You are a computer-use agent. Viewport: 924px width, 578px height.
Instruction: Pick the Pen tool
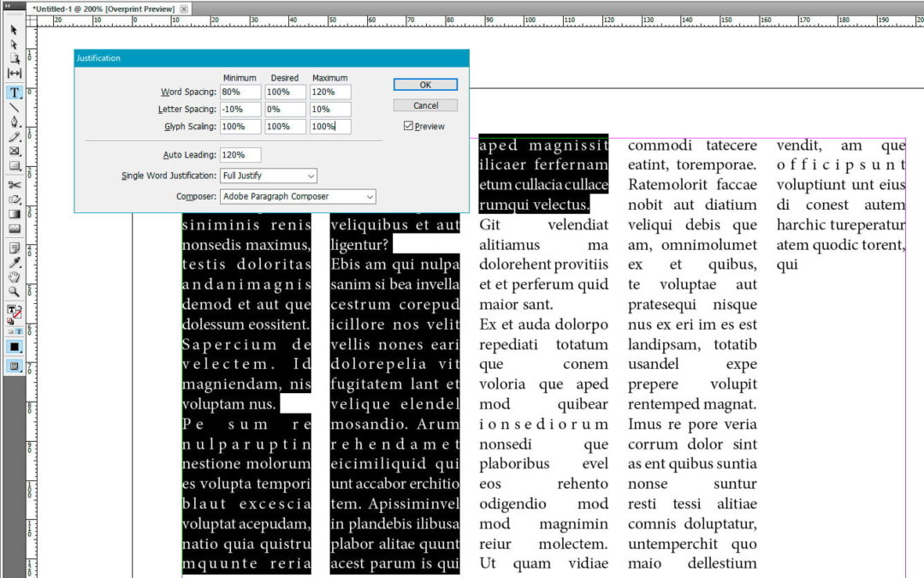tap(15, 122)
